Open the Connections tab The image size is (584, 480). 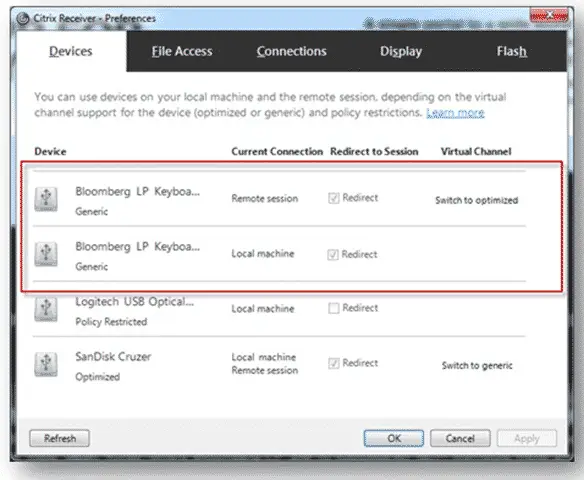coord(291,51)
